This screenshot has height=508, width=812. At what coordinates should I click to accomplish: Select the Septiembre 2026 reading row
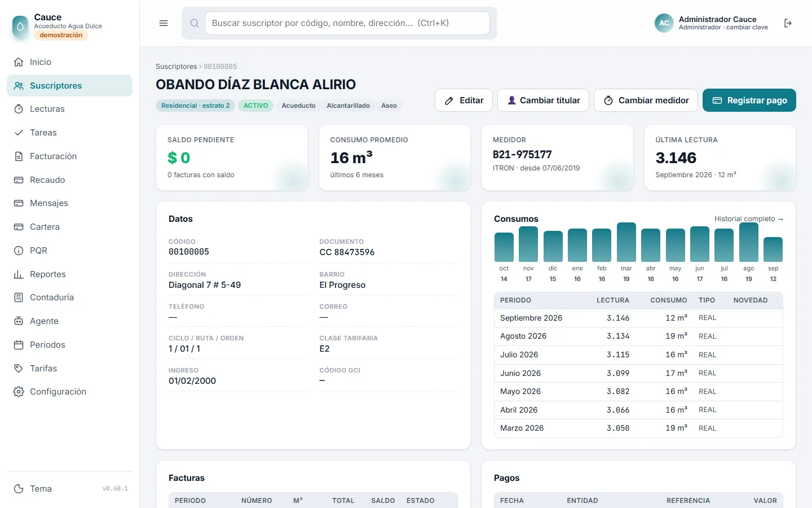click(x=638, y=318)
